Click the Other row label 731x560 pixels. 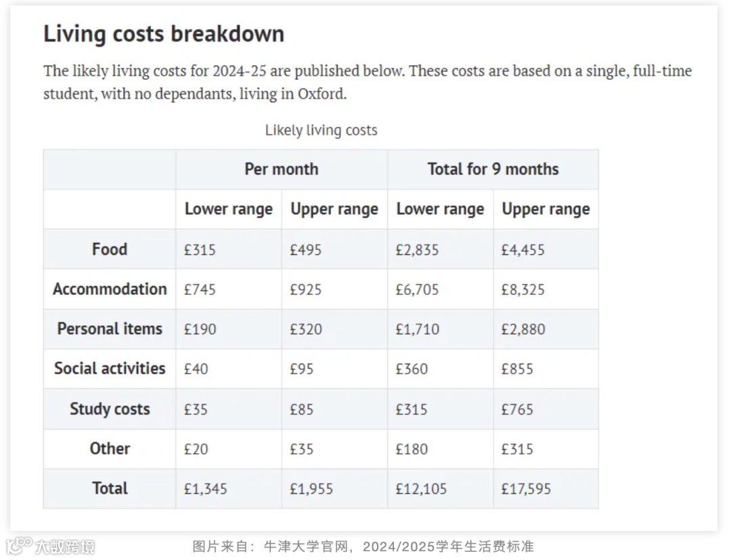tap(110, 448)
